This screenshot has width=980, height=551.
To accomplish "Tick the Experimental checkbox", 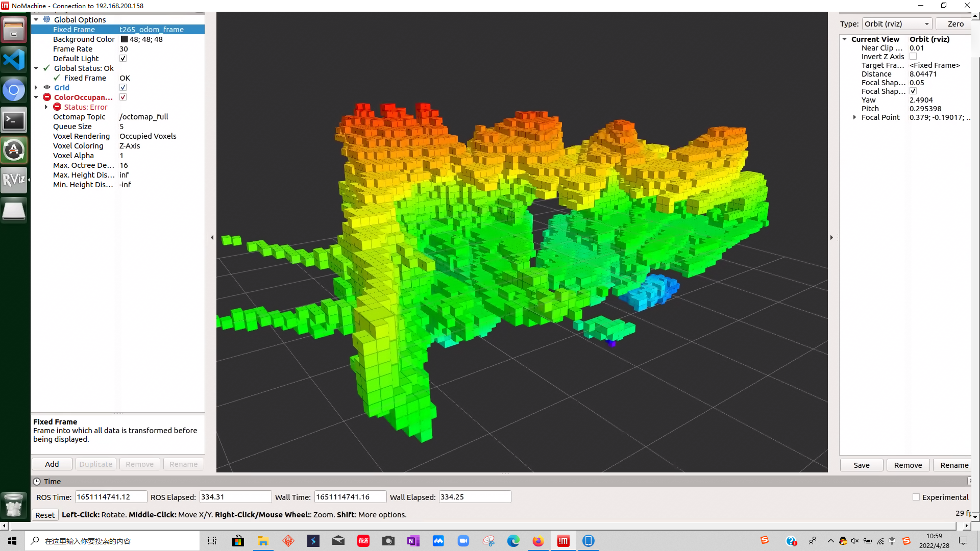I will (x=916, y=497).
